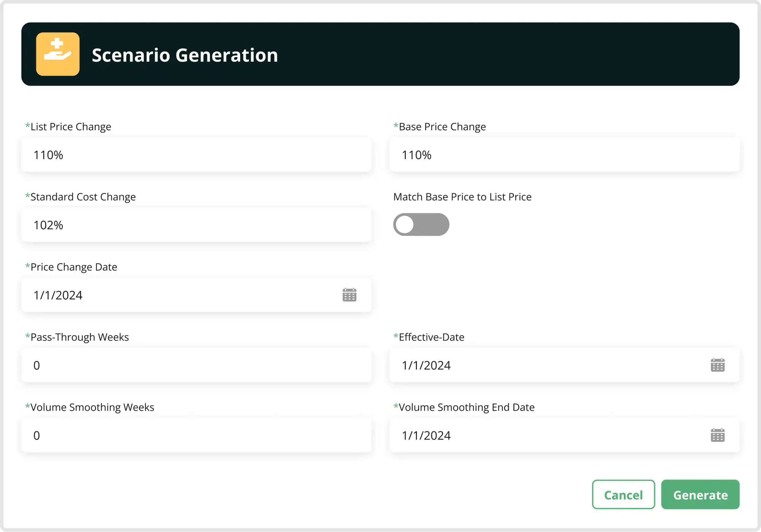
Task: Click the Generate button
Action: pos(700,494)
